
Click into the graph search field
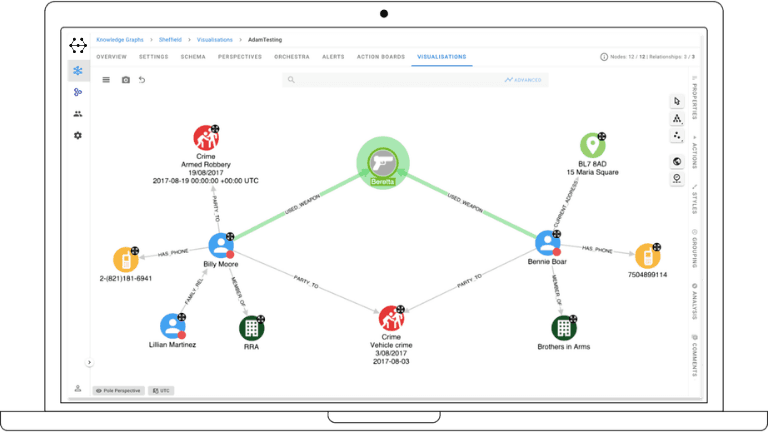tap(390, 79)
